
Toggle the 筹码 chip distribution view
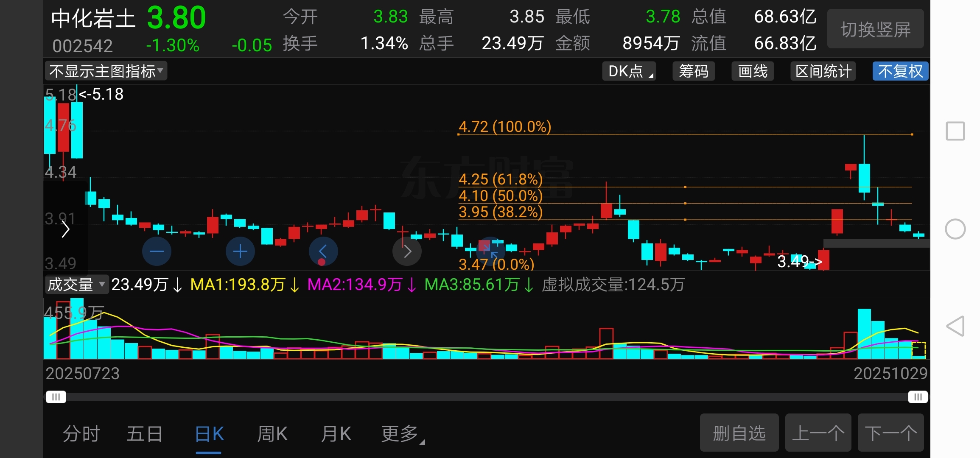(694, 71)
